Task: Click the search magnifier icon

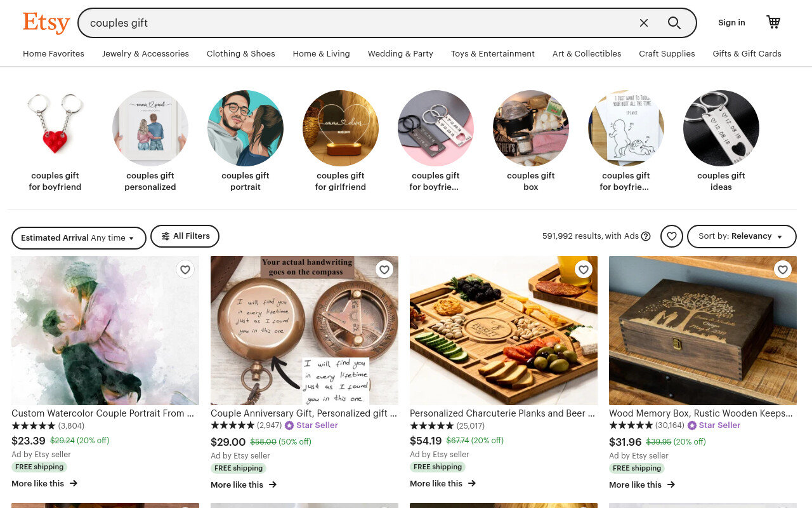Action: pos(674,23)
